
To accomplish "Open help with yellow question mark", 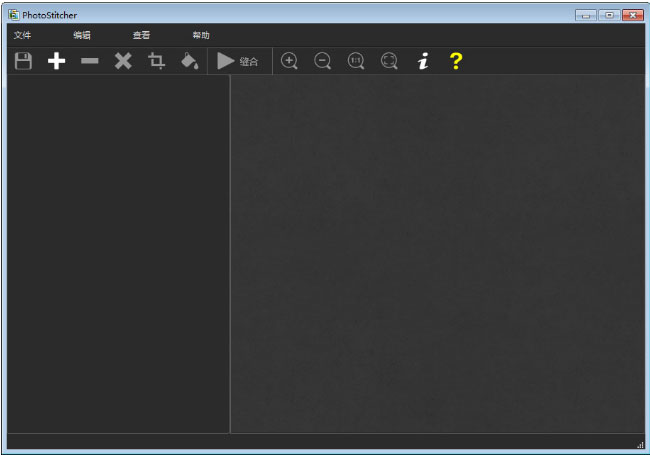I will coord(456,61).
